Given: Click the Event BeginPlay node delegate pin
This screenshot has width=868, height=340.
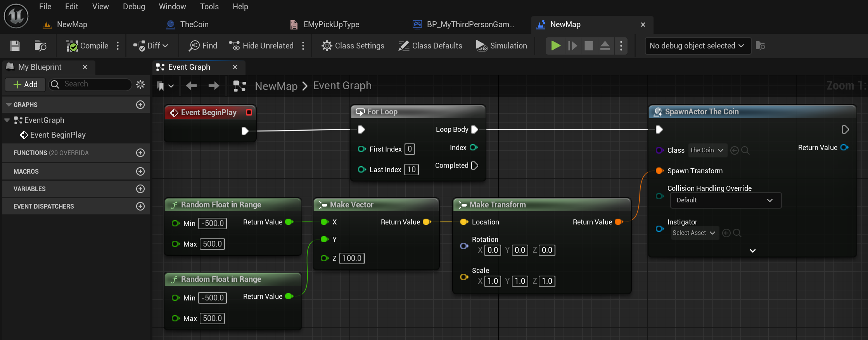Looking at the screenshot, I should [249, 112].
